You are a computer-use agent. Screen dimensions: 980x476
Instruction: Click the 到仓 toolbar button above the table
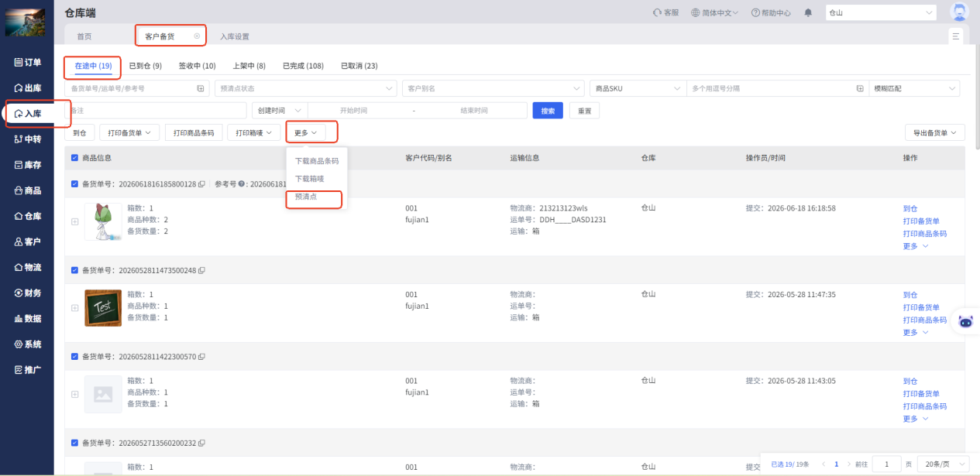click(x=80, y=132)
